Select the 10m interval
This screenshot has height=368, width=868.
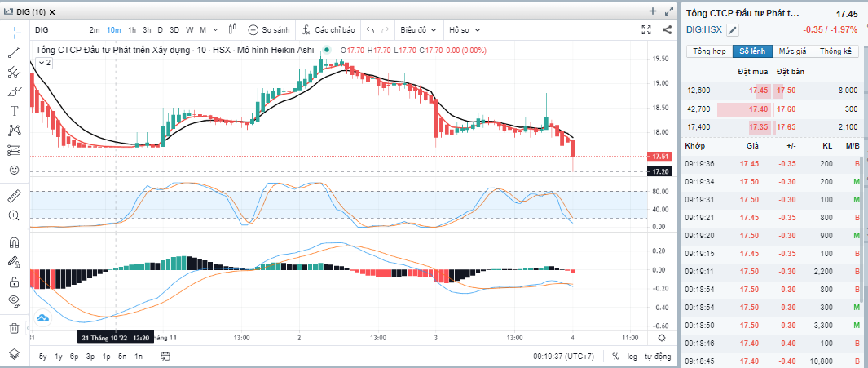[x=114, y=30]
